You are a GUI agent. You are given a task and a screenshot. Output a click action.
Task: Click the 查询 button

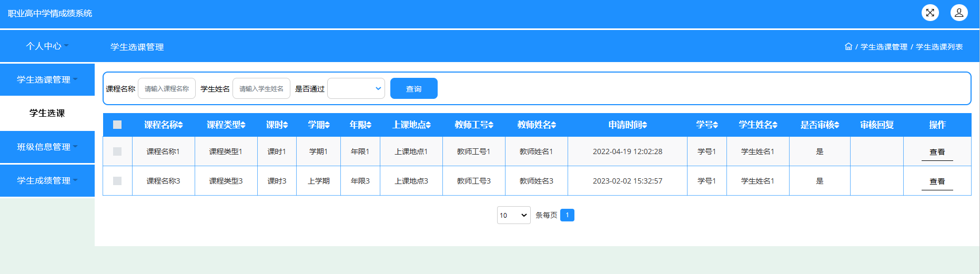pos(413,88)
